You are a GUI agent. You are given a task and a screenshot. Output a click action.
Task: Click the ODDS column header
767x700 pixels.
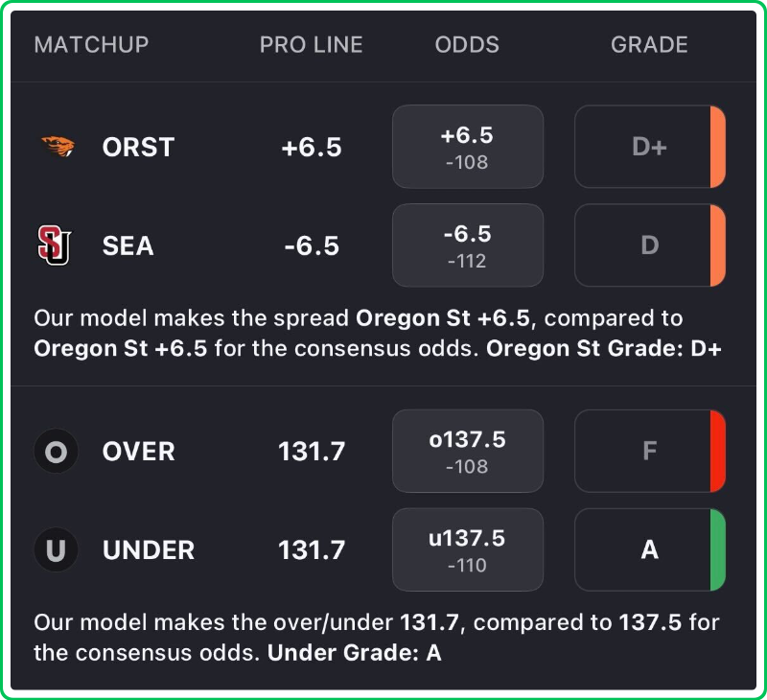coord(467,45)
